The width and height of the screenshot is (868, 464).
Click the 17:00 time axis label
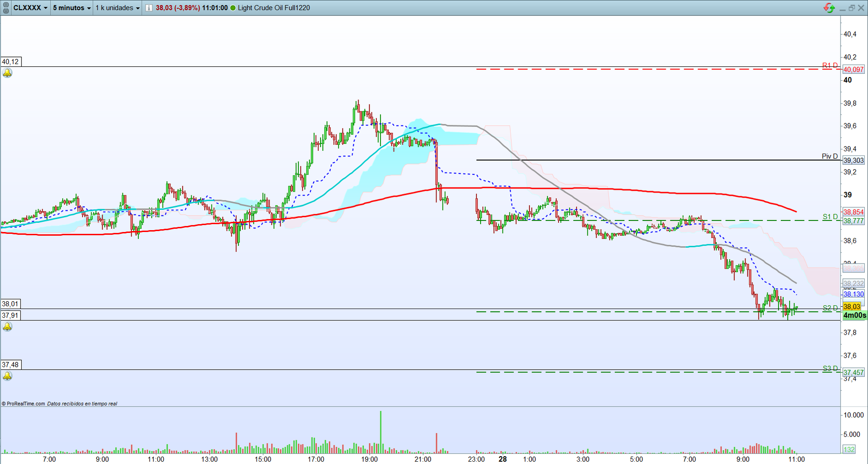316,459
